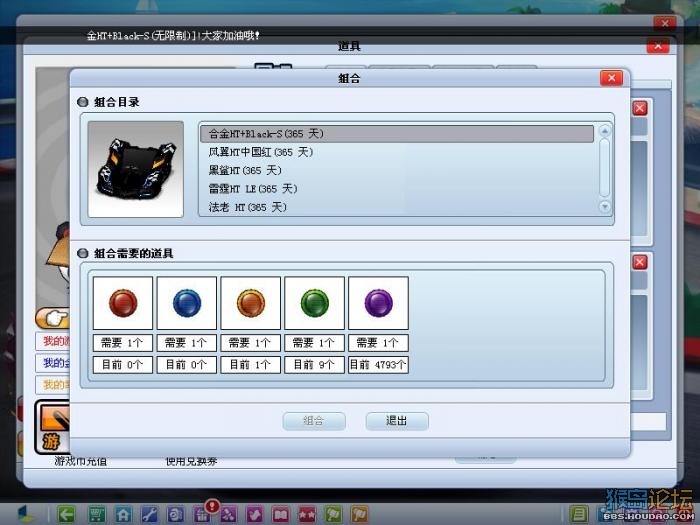Viewport: 700px width, 525px height.
Task: Click the red two-stars icon in bottom bar
Action: (307, 514)
